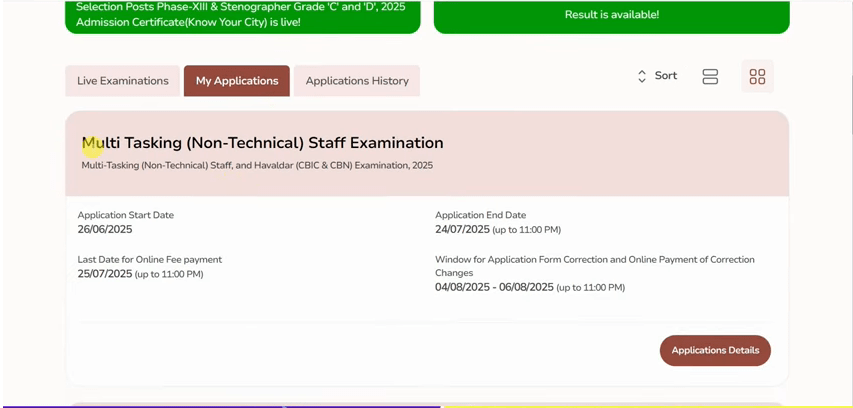Image resolution: width=853 pixels, height=408 pixels.
Task: Switch to list view layout icon
Action: click(x=710, y=76)
